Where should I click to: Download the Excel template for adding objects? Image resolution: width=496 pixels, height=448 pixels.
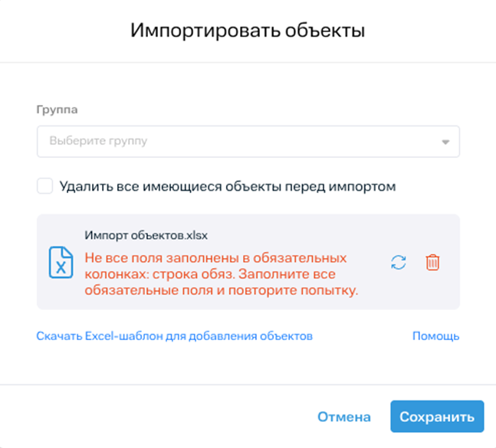[174, 335]
